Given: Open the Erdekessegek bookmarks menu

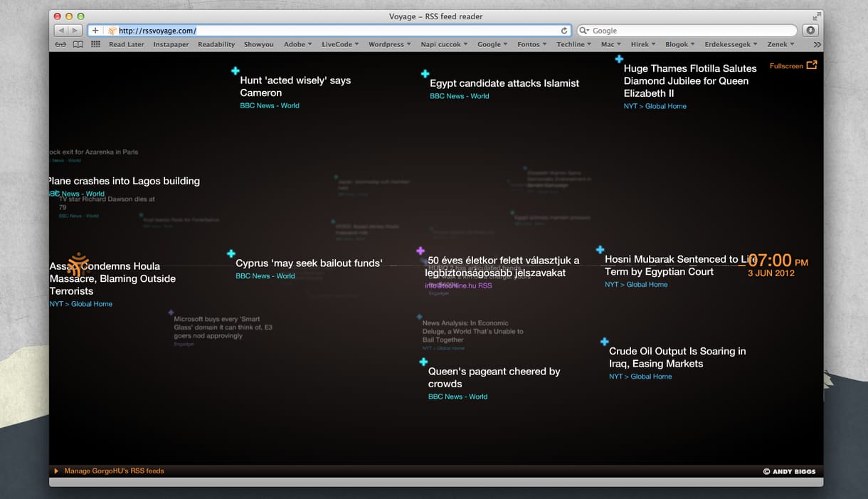Looking at the screenshot, I should tap(731, 44).
